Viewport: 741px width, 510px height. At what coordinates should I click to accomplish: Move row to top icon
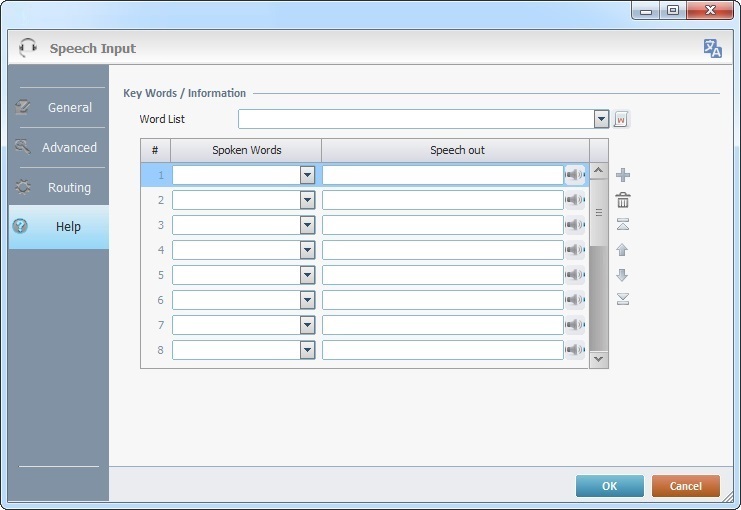[623, 225]
